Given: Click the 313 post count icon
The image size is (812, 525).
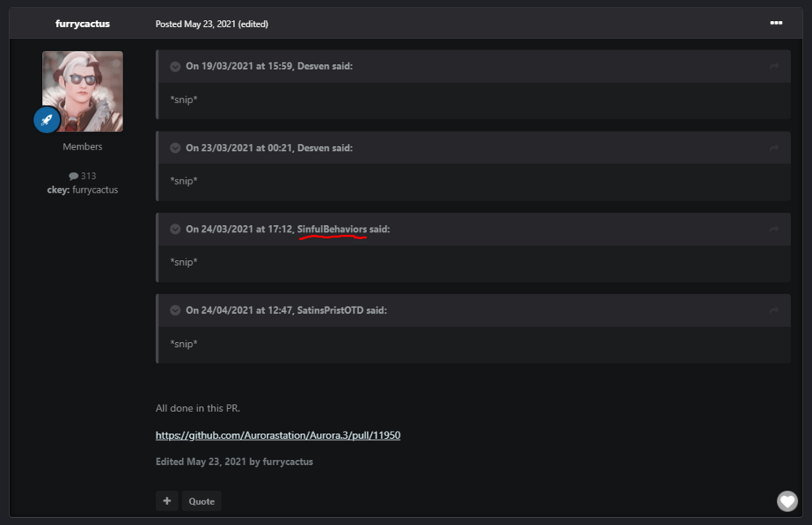Looking at the screenshot, I should 74,176.
